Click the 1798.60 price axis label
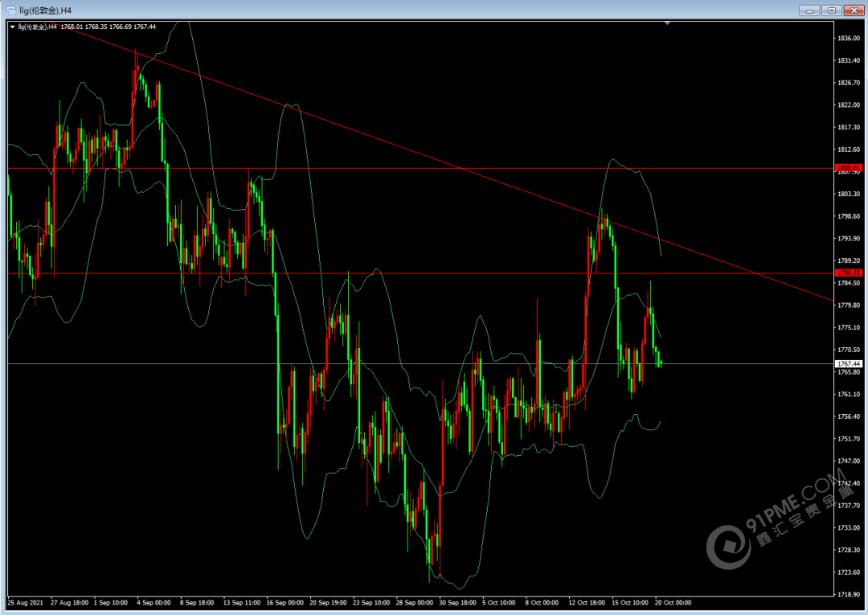 [850, 216]
